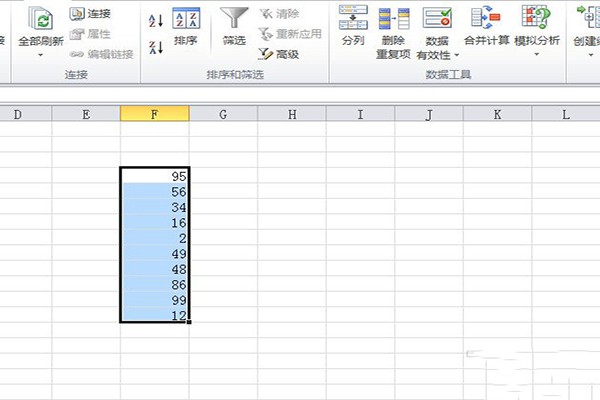This screenshot has height=400, width=600.
Task: Expand What-If Analysis (模拟分析) dropdown arrow
Action: [536, 54]
